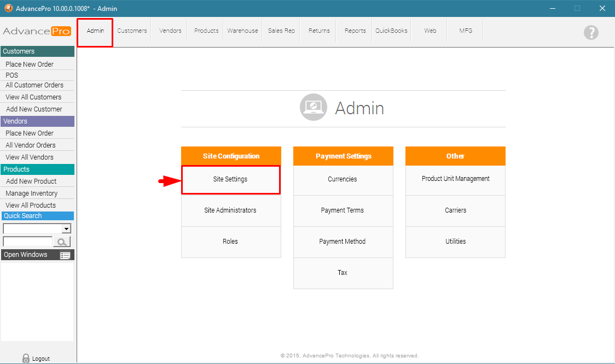
Task: Switch to the Customers tab
Action: pyautogui.click(x=132, y=31)
